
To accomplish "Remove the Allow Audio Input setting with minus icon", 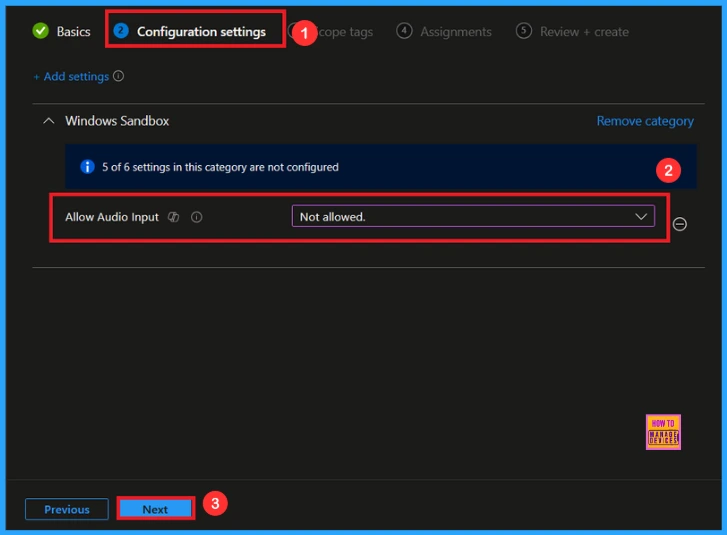I will pyautogui.click(x=680, y=224).
